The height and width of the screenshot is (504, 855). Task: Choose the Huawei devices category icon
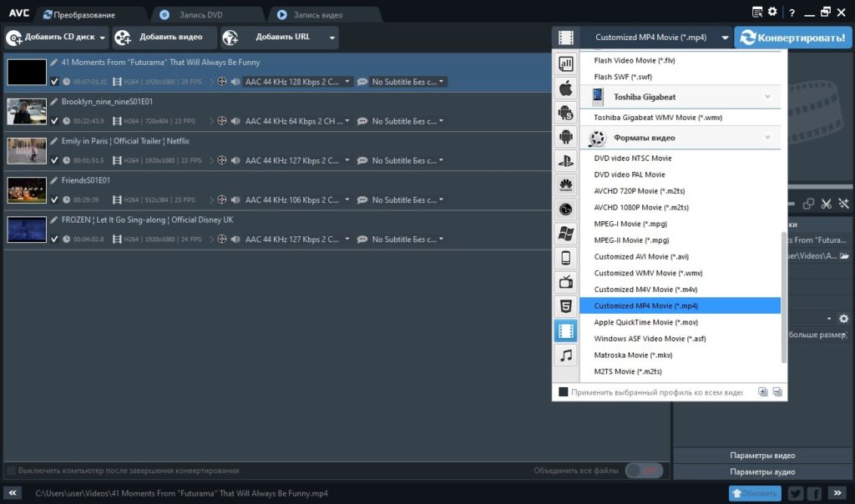pyautogui.click(x=565, y=184)
